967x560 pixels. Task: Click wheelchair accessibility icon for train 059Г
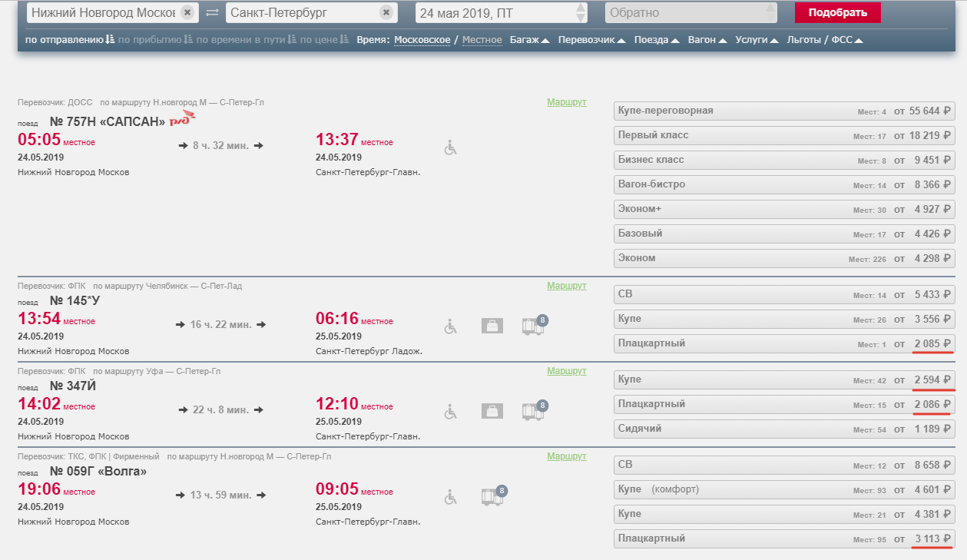[451, 497]
